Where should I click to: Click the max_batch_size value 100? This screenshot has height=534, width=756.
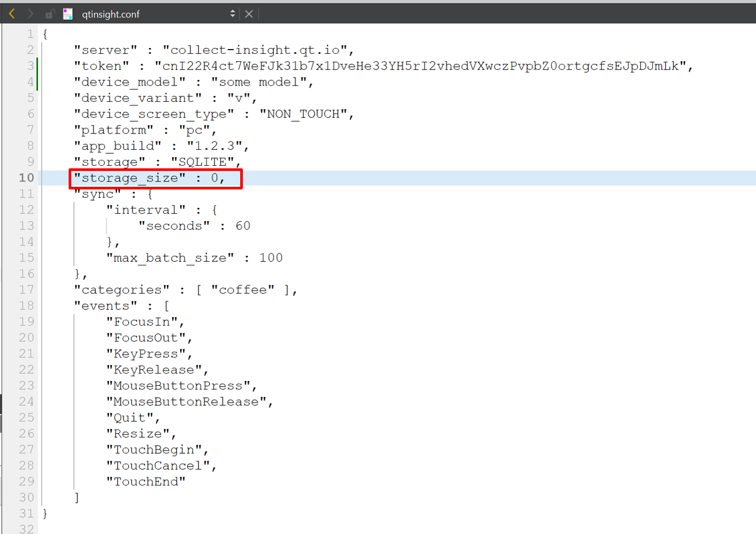[271, 258]
